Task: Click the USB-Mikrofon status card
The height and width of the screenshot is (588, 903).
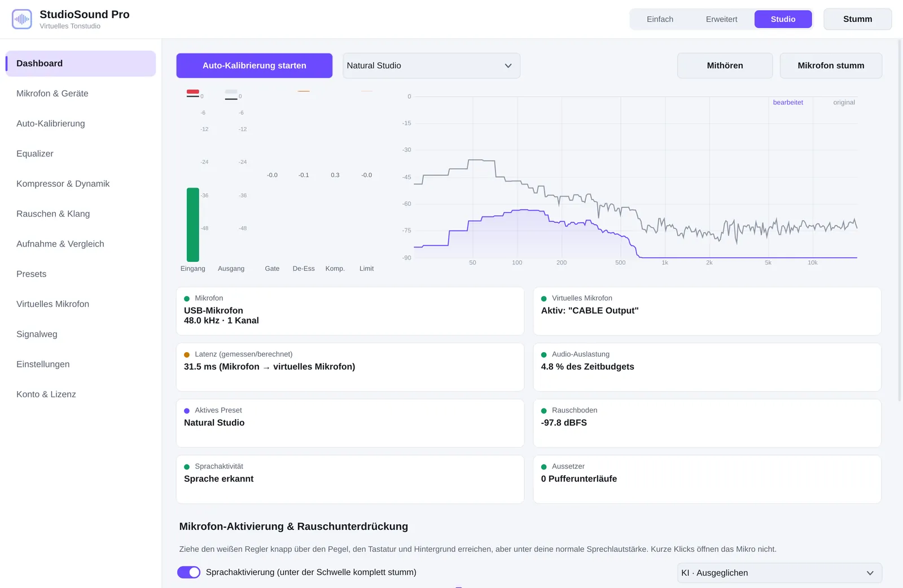Action: pos(350,311)
